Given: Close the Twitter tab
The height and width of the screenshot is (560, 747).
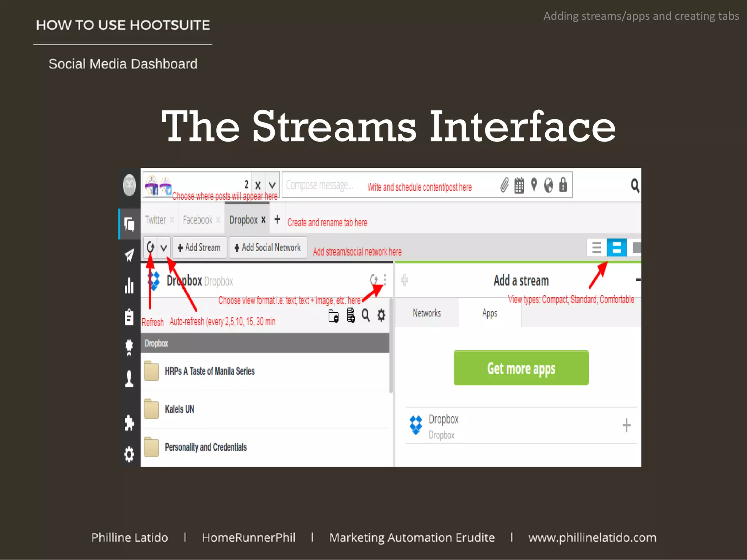Looking at the screenshot, I should [x=172, y=219].
